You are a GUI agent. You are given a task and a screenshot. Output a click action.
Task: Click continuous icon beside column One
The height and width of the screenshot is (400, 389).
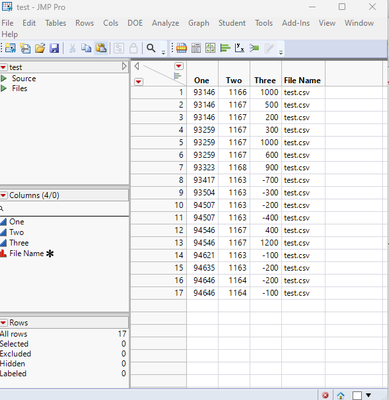(x=3, y=222)
